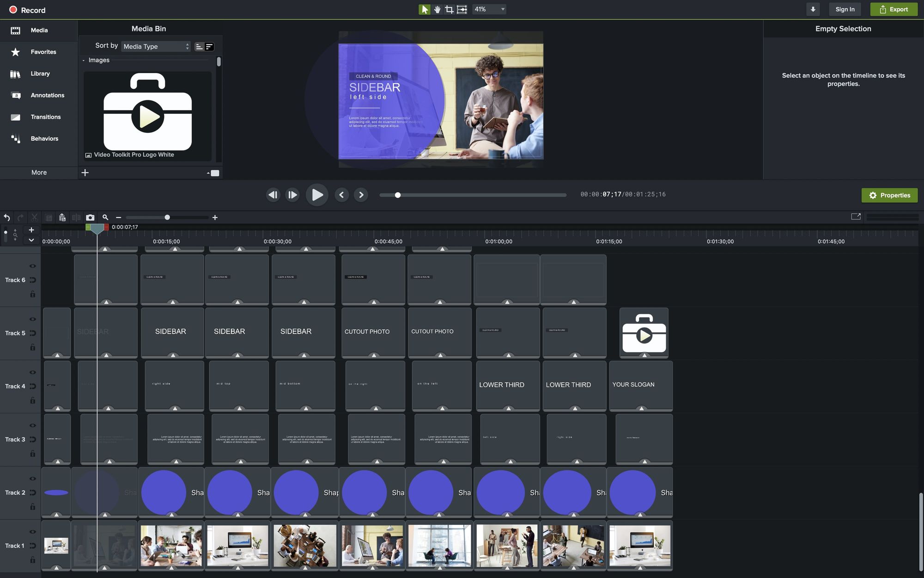Screen dimensions: 924x578
Task: Open the Library tab
Action: [39, 74]
